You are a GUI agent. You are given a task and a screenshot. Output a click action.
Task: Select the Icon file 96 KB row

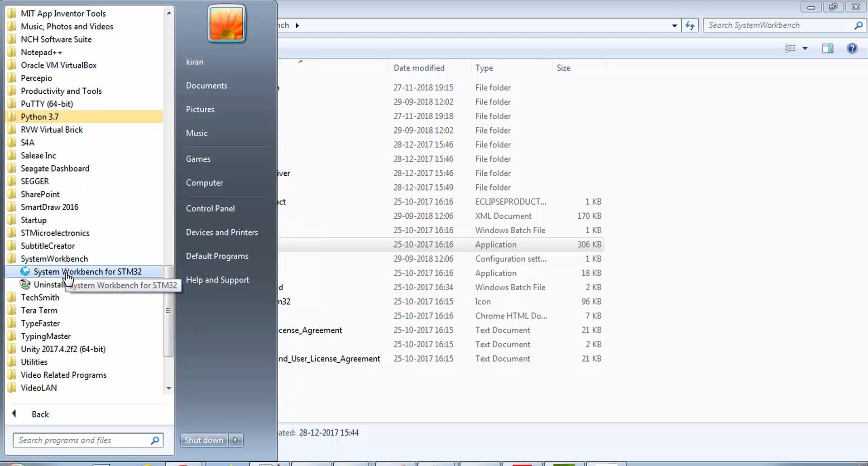[441, 302]
